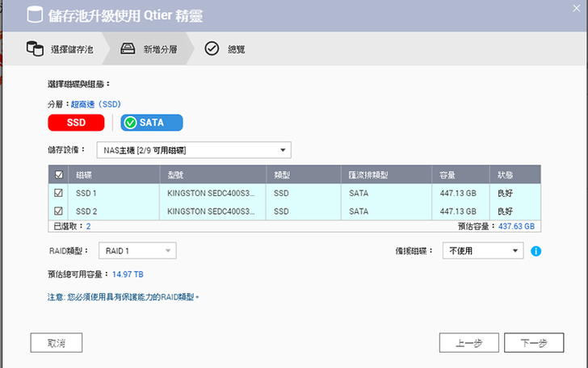Select the red SSD tier badge
Image resolution: width=588 pixels, height=368 pixels.
point(77,123)
